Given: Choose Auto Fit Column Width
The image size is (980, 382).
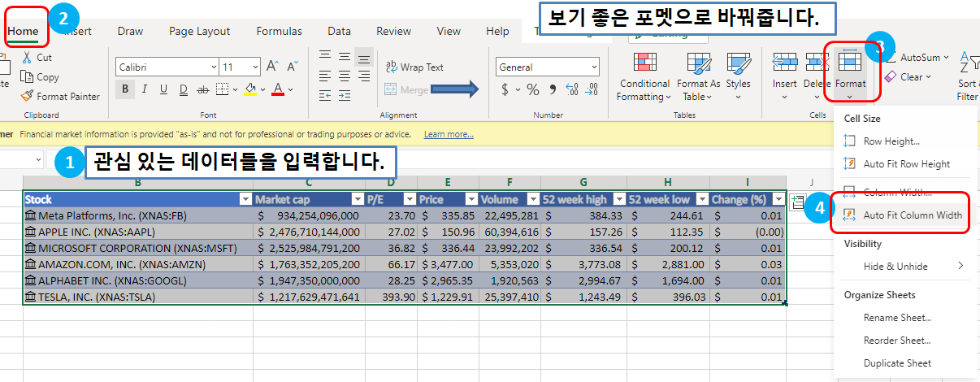Looking at the screenshot, I should (x=904, y=215).
